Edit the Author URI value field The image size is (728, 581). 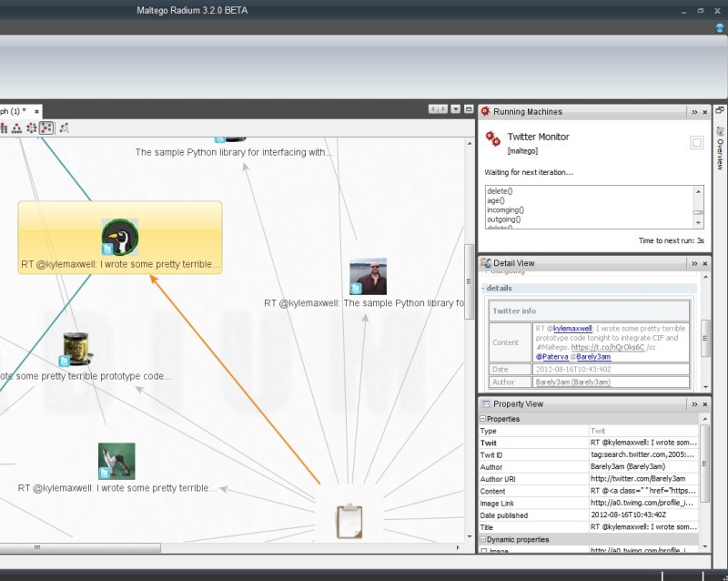(x=643, y=479)
